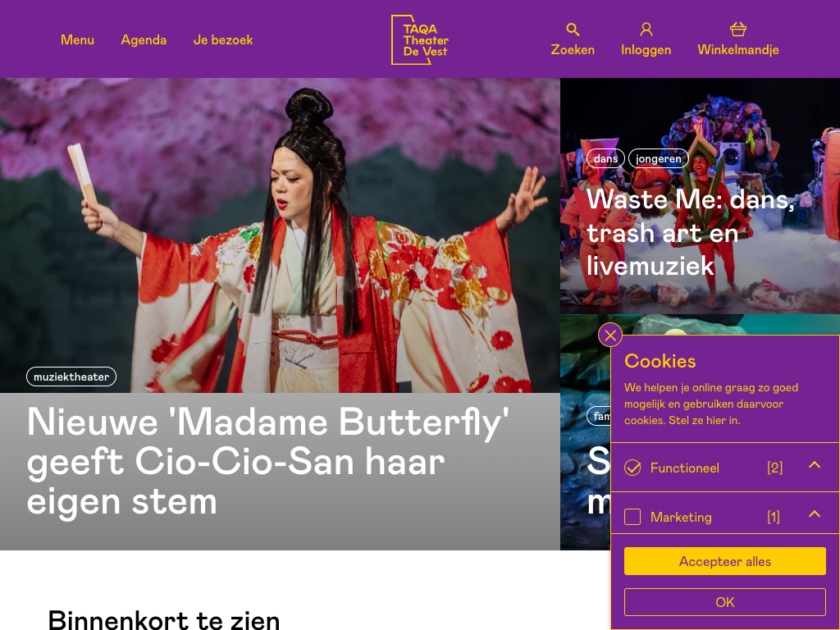The width and height of the screenshot is (840, 630).
Task: Enable the Marketing cookies checkbox
Action: [632, 517]
